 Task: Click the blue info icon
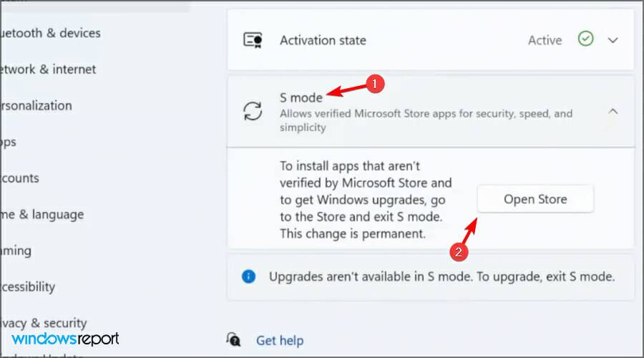coord(248,276)
